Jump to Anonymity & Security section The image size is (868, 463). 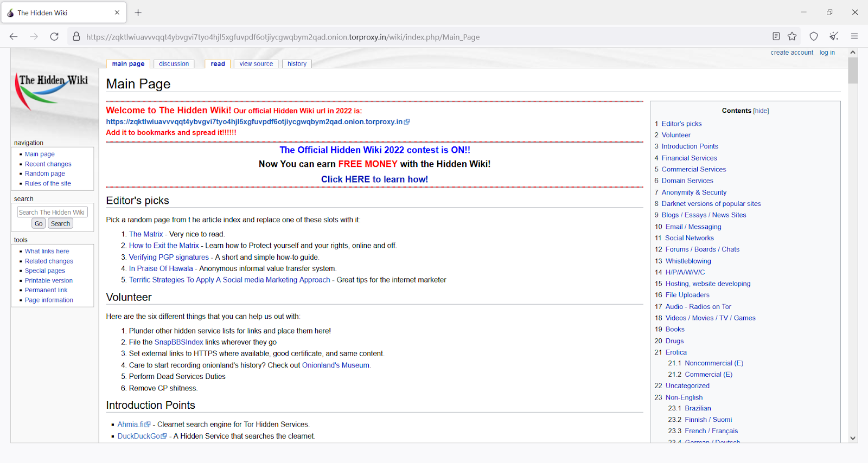tap(694, 192)
